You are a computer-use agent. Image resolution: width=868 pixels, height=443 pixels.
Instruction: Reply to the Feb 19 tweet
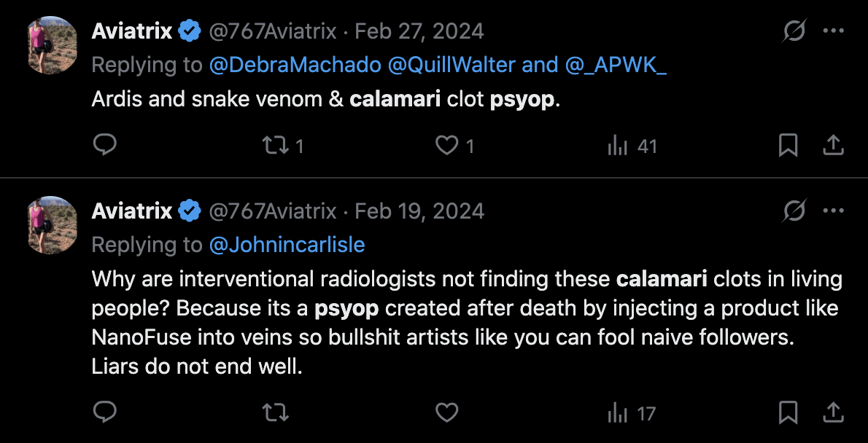click(x=106, y=413)
